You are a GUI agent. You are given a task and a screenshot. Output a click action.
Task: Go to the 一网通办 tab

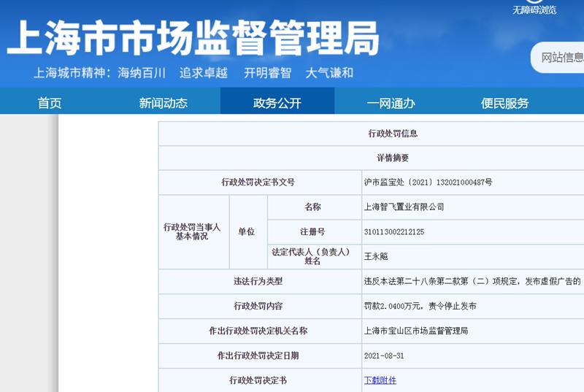[x=391, y=103]
